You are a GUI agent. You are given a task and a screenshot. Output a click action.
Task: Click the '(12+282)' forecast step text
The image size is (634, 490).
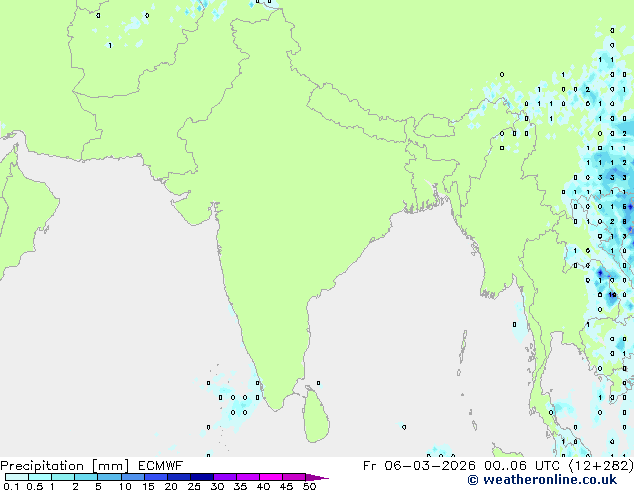point(601,466)
